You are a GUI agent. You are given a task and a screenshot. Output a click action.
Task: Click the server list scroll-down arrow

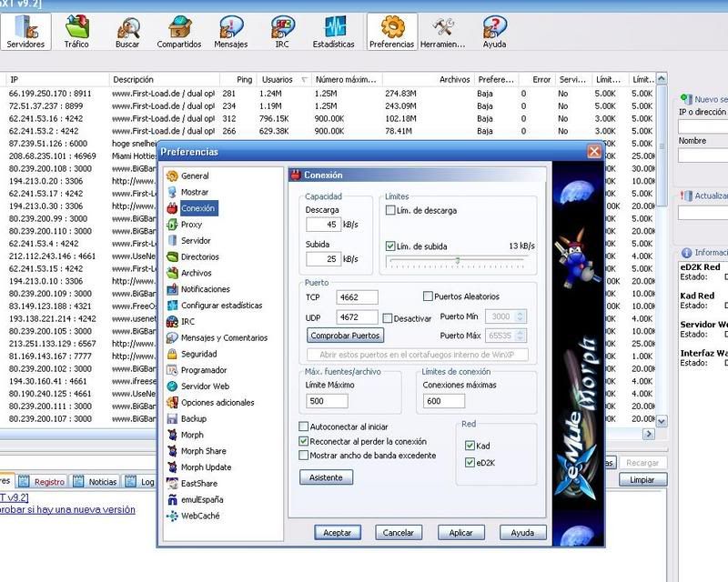[662, 421]
